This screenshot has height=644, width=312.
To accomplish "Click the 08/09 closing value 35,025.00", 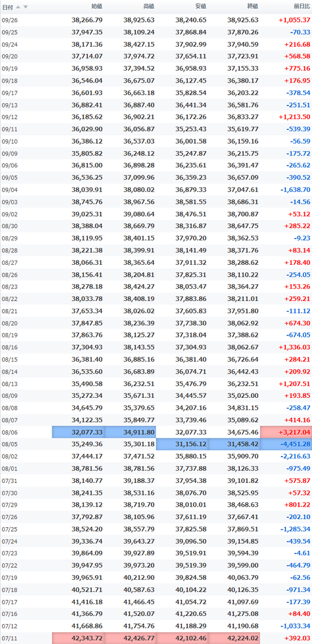I will 243,396.
